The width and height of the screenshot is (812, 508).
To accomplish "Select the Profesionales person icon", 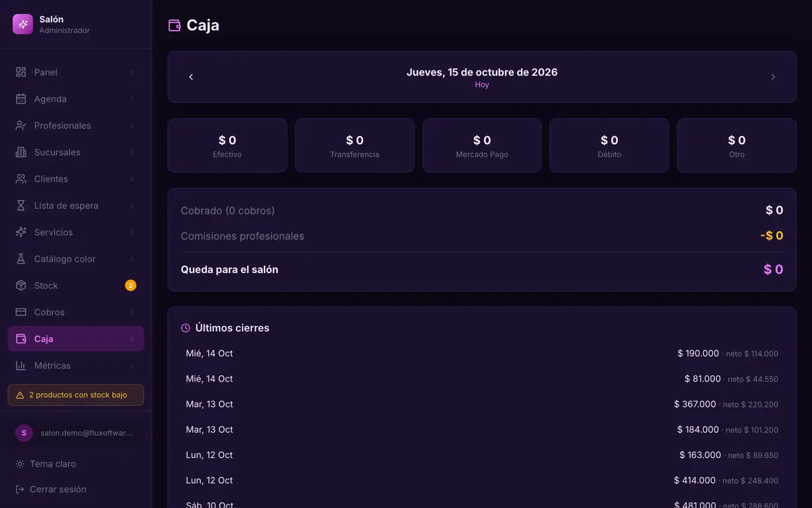I will tap(21, 126).
